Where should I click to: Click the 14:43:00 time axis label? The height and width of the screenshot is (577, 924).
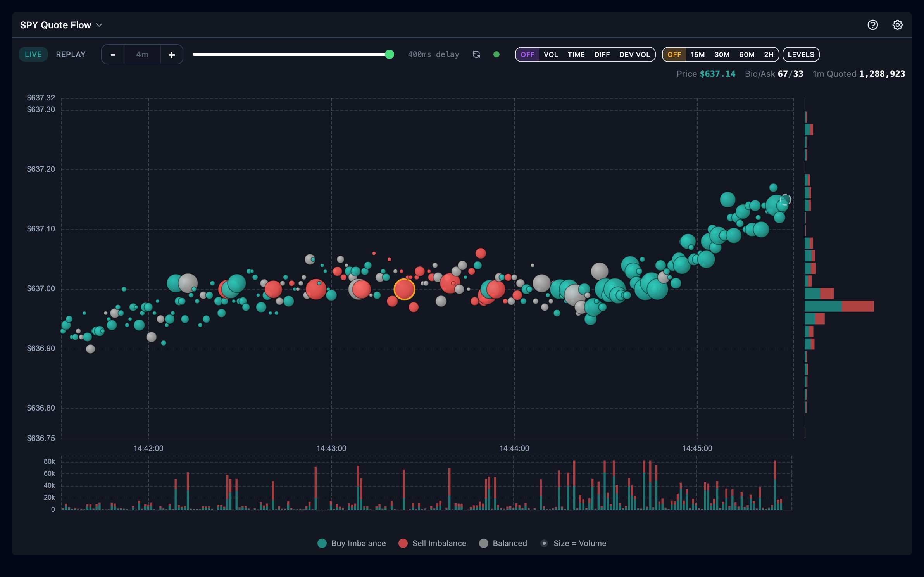pos(331,448)
